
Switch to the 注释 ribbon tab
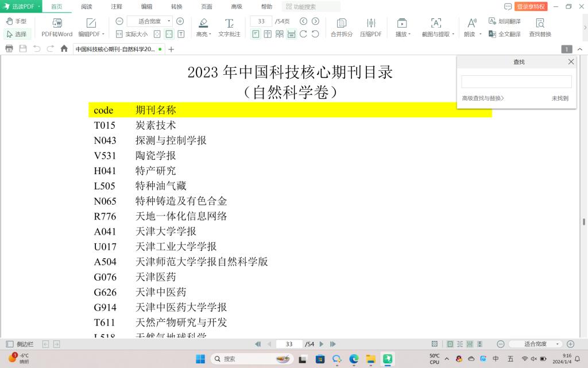[x=117, y=6]
